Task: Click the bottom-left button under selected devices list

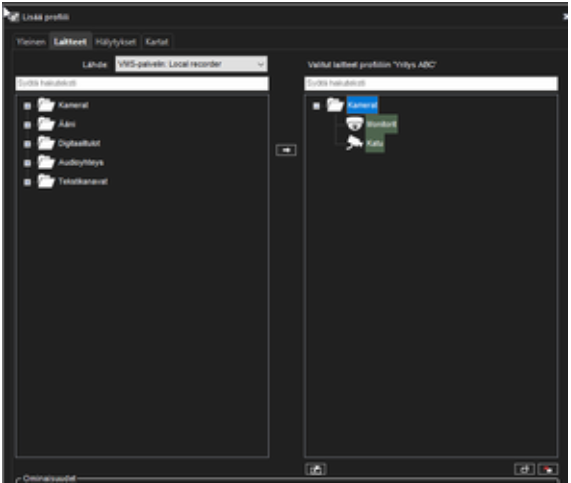Action: coord(316,469)
